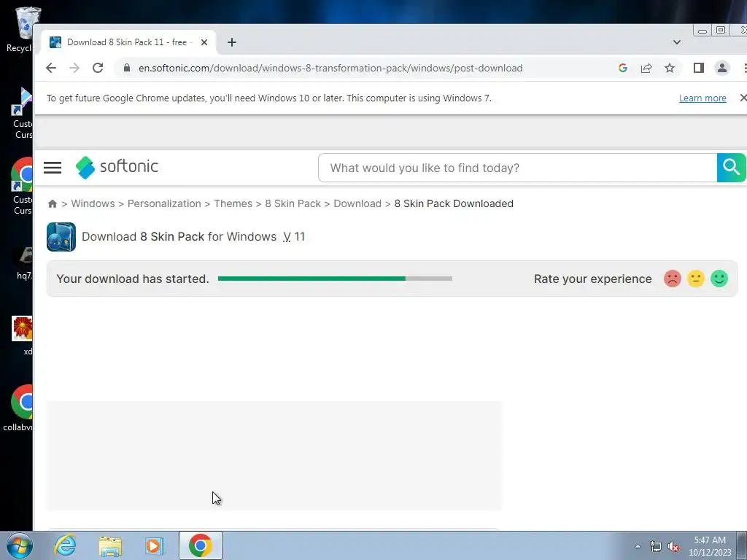Reload the Softonic page
This screenshot has height=560, width=747.
click(x=98, y=68)
